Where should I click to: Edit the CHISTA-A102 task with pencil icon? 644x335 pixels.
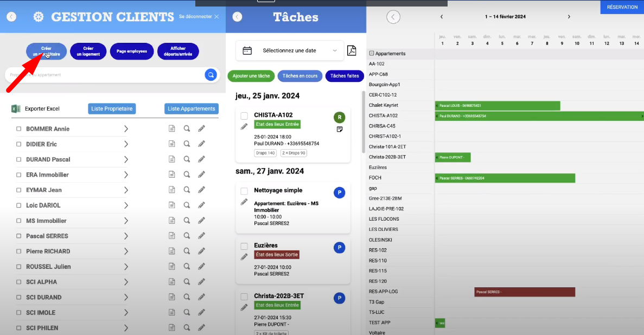(244, 126)
